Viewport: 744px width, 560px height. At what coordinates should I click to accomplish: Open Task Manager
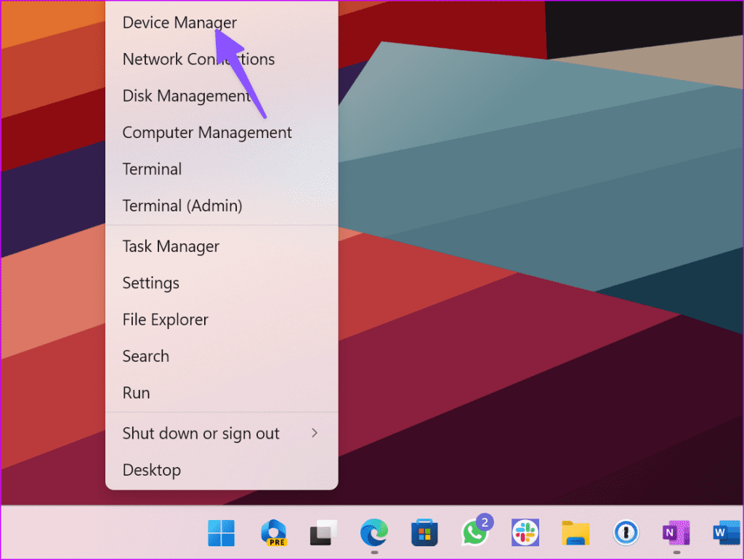[170, 246]
